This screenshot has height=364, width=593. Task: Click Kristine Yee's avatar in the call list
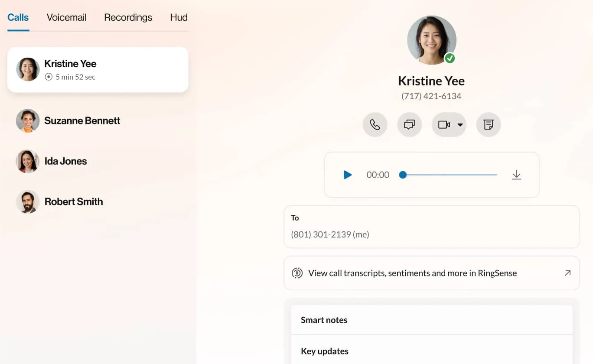pos(28,69)
